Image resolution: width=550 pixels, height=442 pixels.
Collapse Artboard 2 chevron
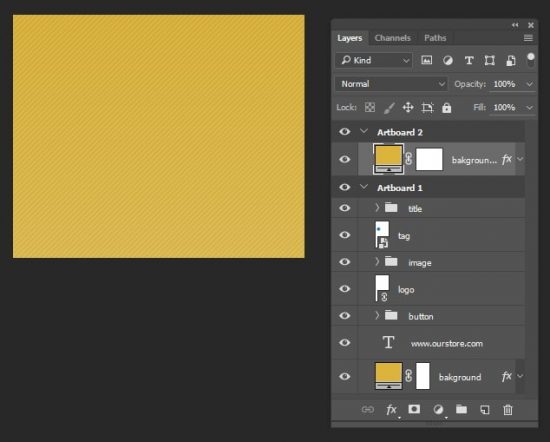(x=364, y=131)
